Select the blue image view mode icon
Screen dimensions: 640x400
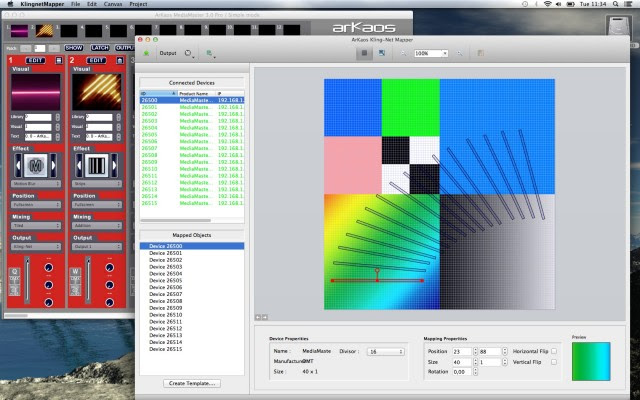click(x=382, y=53)
